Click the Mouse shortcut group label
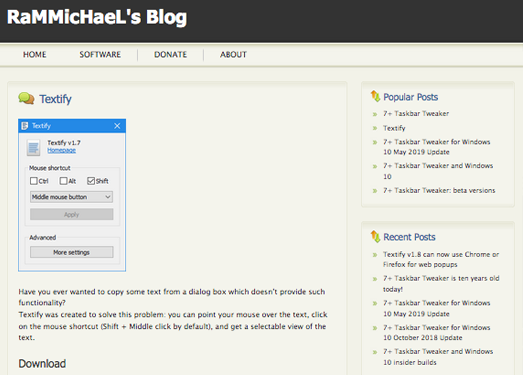The width and height of the screenshot is (523, 375). coord(50,168)
